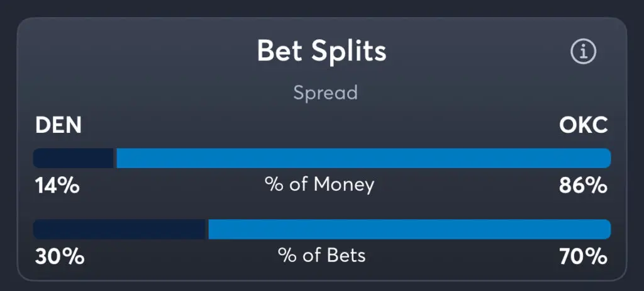Click the DEN team label
The height and width of the screenshot is (291, 644).
pyautogui.click(x=58, y=125)
